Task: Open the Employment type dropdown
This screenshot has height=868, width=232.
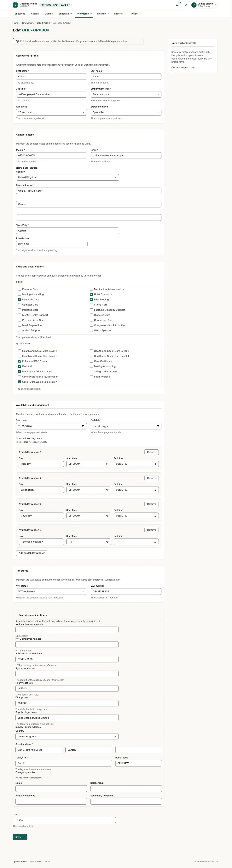Action: 126,94
